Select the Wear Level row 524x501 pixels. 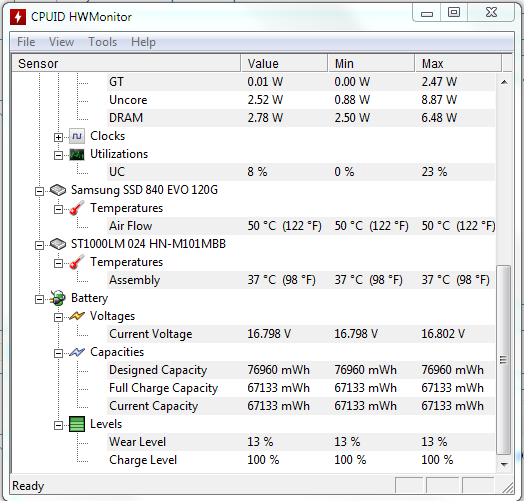301,442
